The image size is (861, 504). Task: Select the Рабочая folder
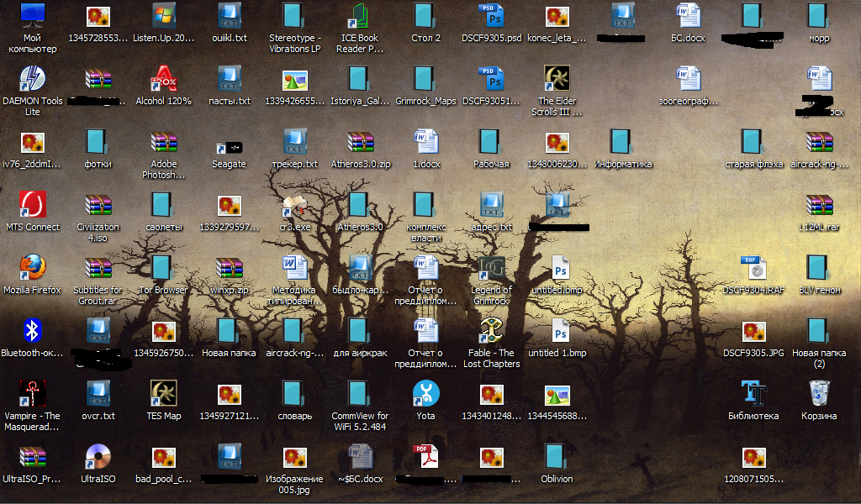(x=491, y=142)
